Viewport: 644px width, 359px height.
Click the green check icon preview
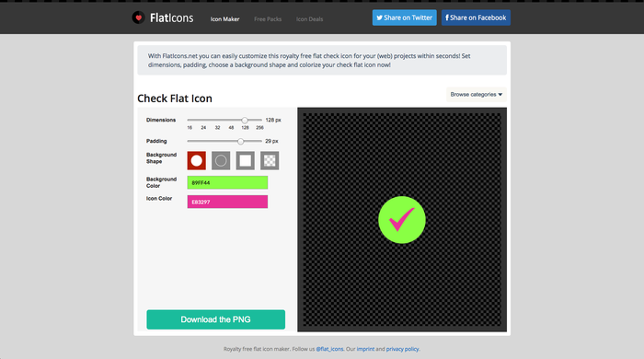(402, 220)
